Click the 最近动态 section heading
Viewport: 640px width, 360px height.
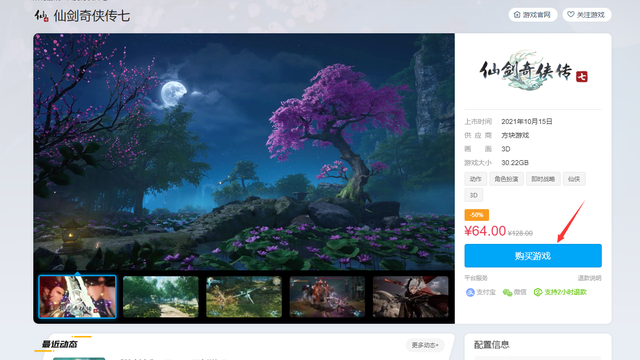tap(60, 344)
